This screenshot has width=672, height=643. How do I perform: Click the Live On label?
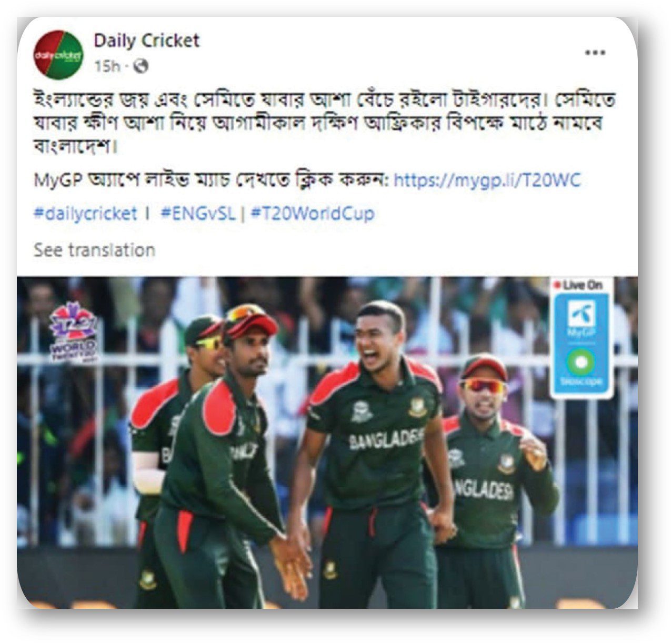[579, 285]
